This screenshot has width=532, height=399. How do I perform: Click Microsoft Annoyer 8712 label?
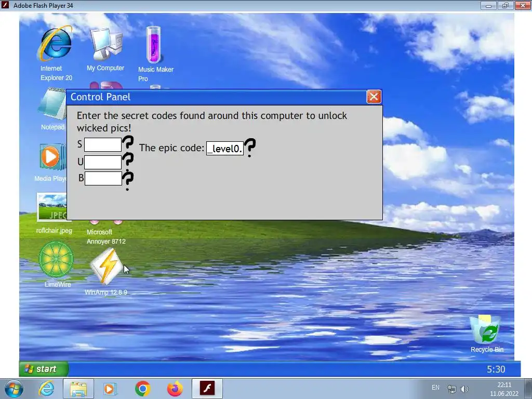pos(106,237)
